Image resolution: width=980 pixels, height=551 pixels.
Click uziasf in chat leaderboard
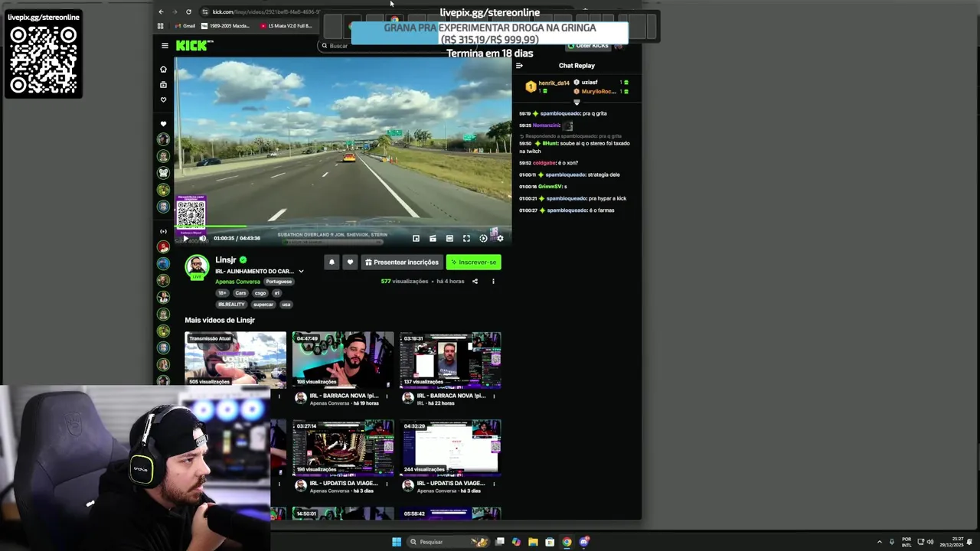[x=590, y=83]
